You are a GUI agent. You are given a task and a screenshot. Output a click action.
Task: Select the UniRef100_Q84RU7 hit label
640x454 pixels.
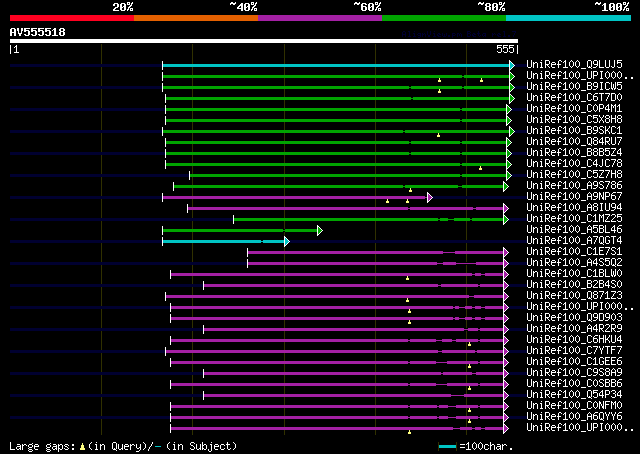(574, 141)
